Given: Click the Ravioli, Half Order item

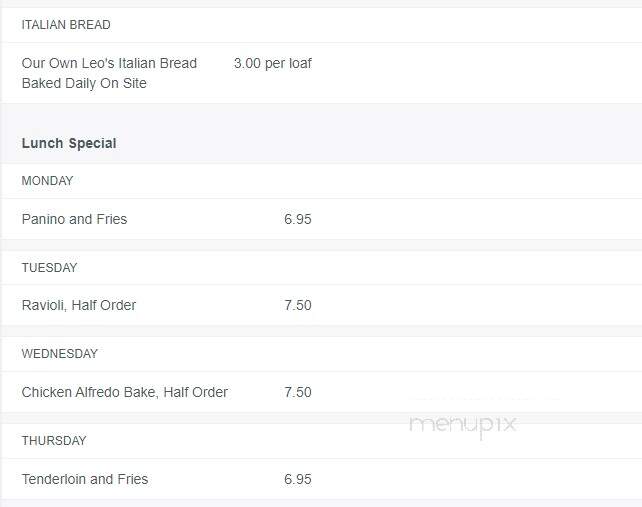Looking at the screenshot, I should (x=79, y=305).
